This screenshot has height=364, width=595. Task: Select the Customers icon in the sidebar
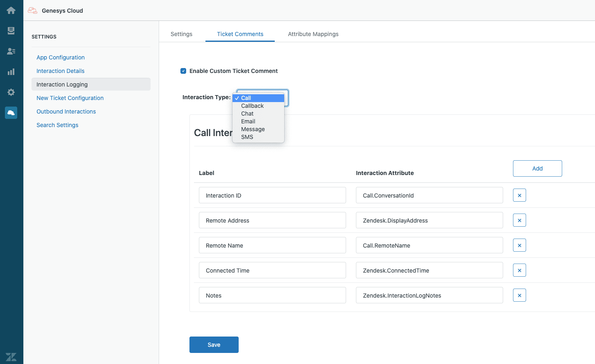11,51
